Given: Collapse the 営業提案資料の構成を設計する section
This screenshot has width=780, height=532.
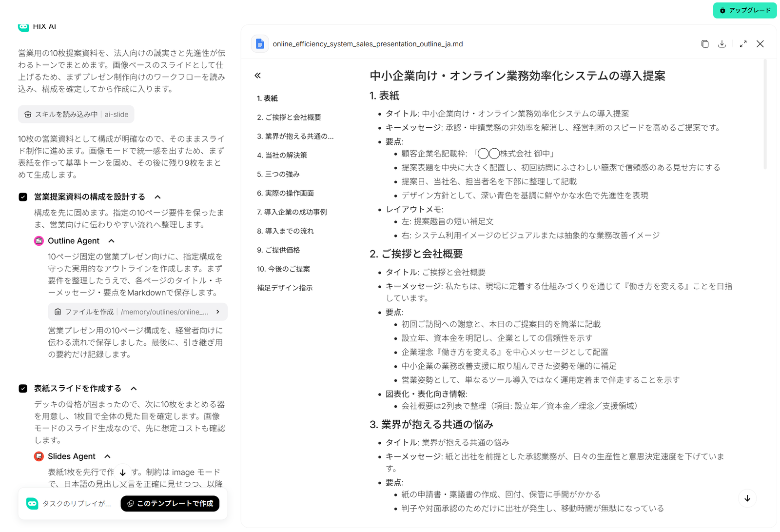Looking at the screenshot, I should [157, 197].
